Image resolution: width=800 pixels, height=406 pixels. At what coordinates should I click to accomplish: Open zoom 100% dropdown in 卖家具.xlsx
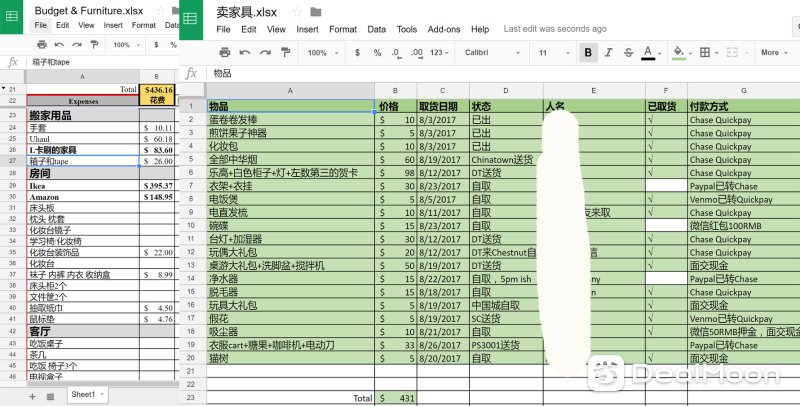point(323,53)
